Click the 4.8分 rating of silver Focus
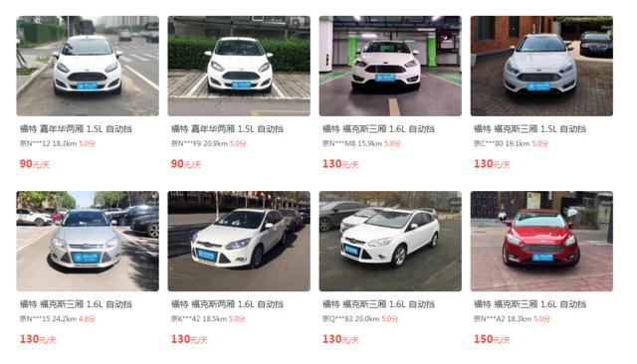 (x=87, y=319)
